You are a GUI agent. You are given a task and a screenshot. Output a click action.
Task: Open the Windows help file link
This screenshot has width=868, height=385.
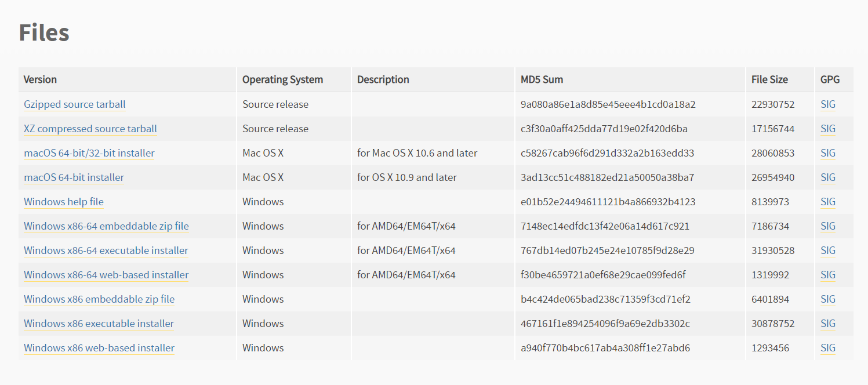click(x=64, y=202)
